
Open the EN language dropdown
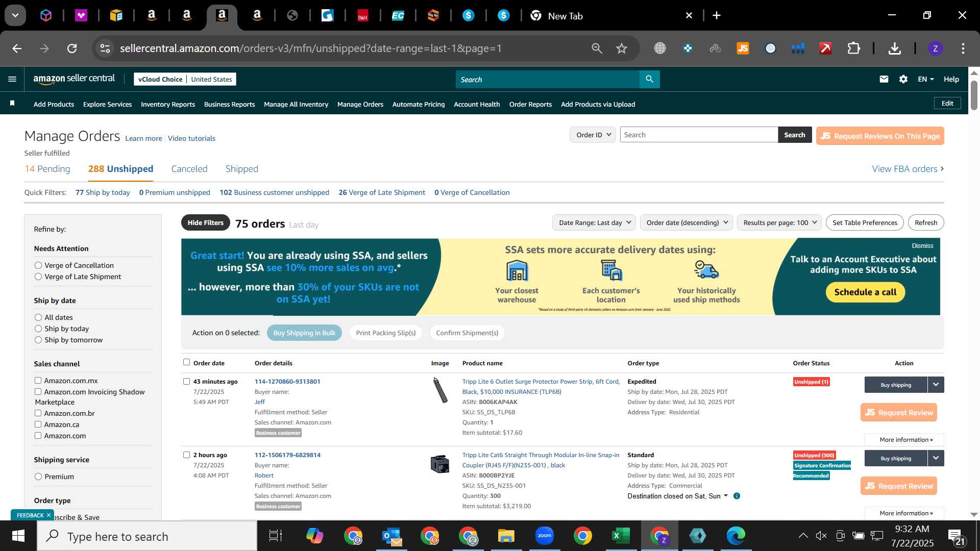tap(925, 79)
